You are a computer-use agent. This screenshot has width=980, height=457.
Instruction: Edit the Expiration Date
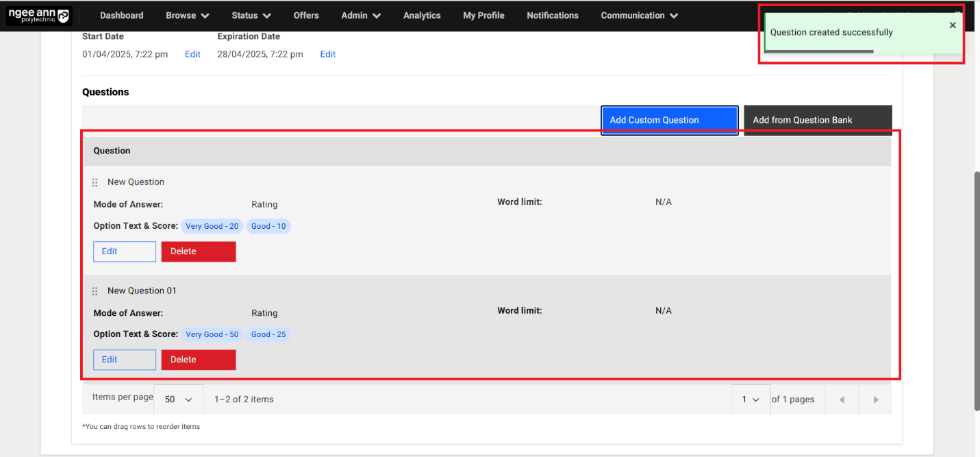pos(327,54)
